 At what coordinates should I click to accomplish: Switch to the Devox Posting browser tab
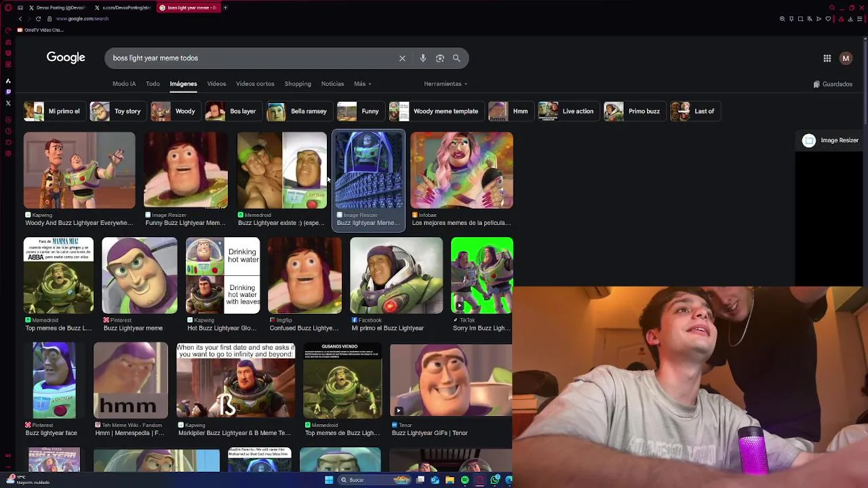[58, 7]
